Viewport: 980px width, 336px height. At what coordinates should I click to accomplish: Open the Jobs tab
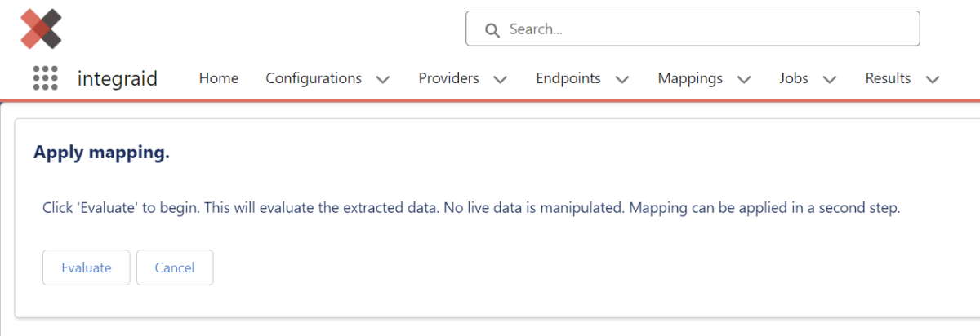(x=794, y=79)
